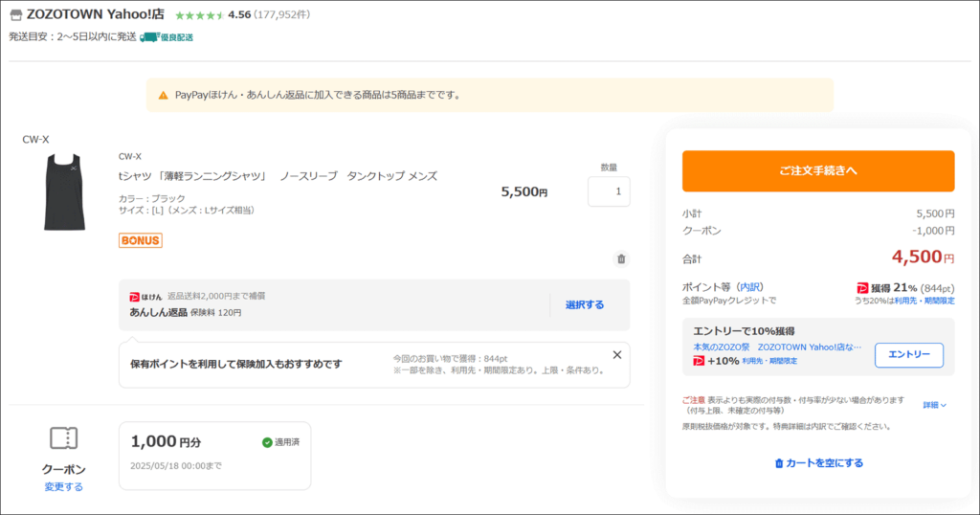Expand the 詳細 notice details
This screenshot has width=980, height=515.
coord(934,405)
